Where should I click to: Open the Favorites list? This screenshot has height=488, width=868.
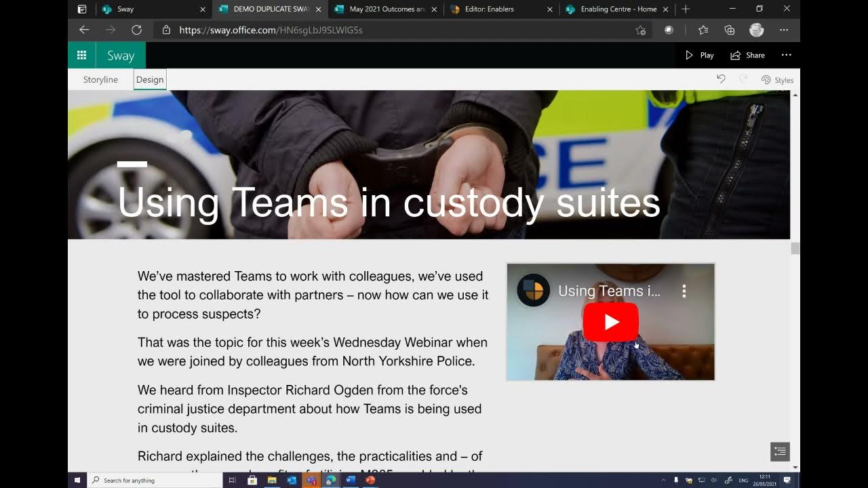click(x=703, y=30)
